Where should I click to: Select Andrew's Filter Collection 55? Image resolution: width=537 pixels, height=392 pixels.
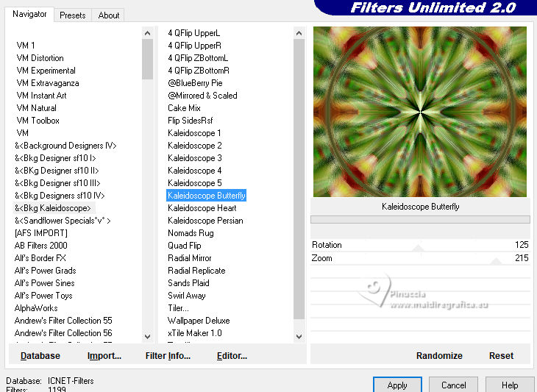click(63, 321)
